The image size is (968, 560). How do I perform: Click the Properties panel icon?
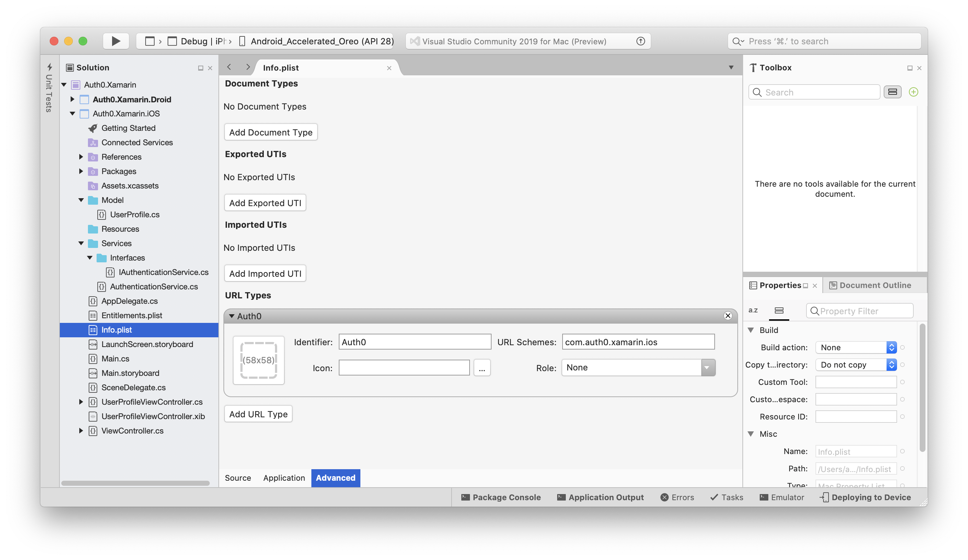[754, 285]
